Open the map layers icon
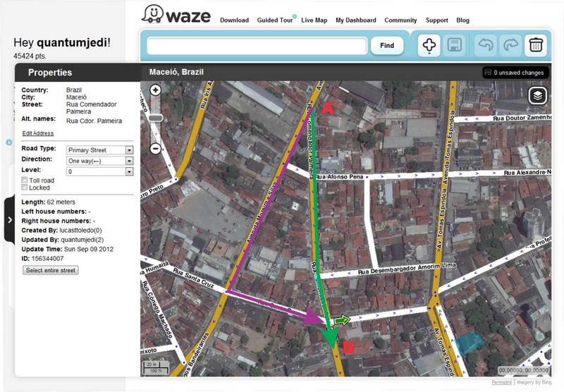This screenshot has height=392, width=564. [x=537, y=96]
